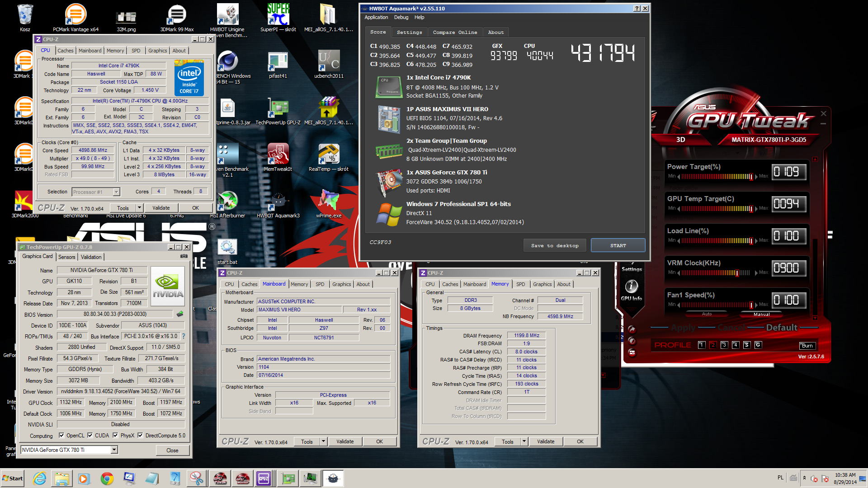Open the 3DMark 99 Max desktop shortcut
Viewport: 868px width, 488px height.
point(177,18)
